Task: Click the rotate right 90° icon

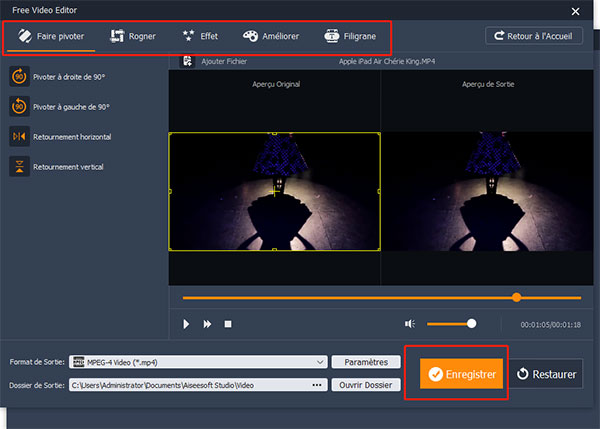Action: coord(19,77)
